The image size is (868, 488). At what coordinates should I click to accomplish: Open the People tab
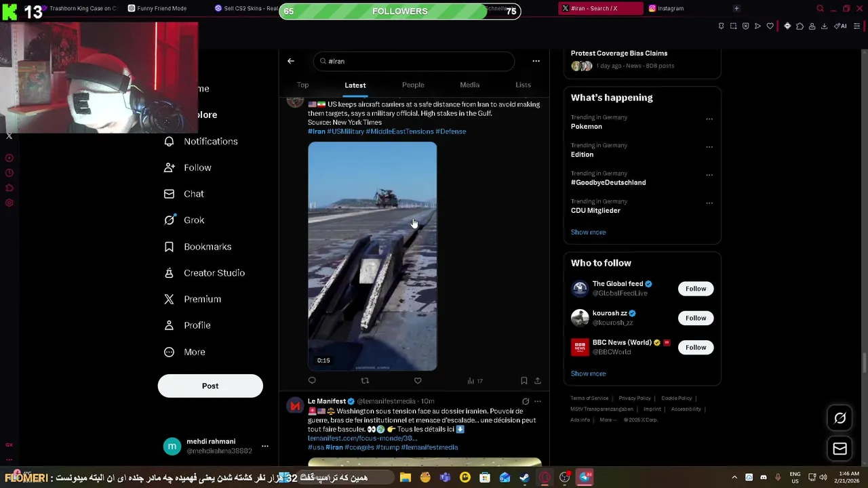[x=413, y=85]
